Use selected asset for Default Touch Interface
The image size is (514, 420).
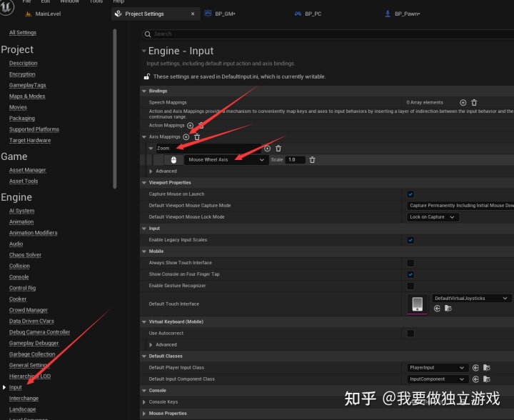pos(437,308)
